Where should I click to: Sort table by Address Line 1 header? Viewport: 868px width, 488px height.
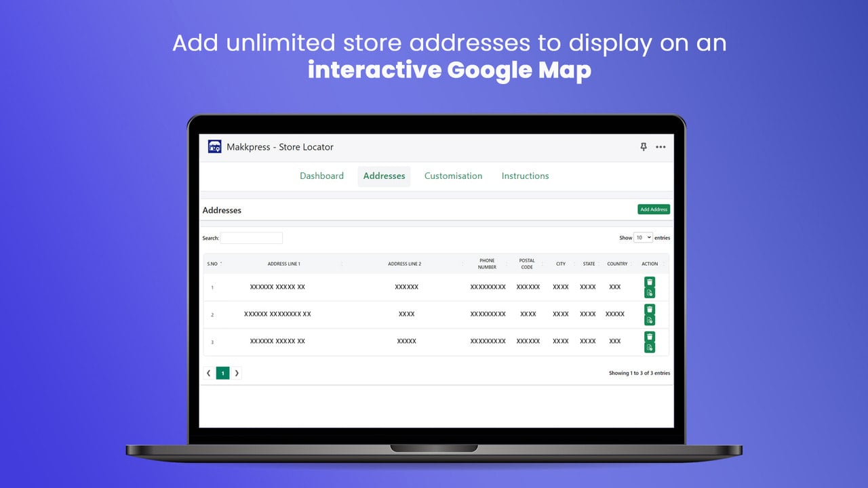point(284,264)
